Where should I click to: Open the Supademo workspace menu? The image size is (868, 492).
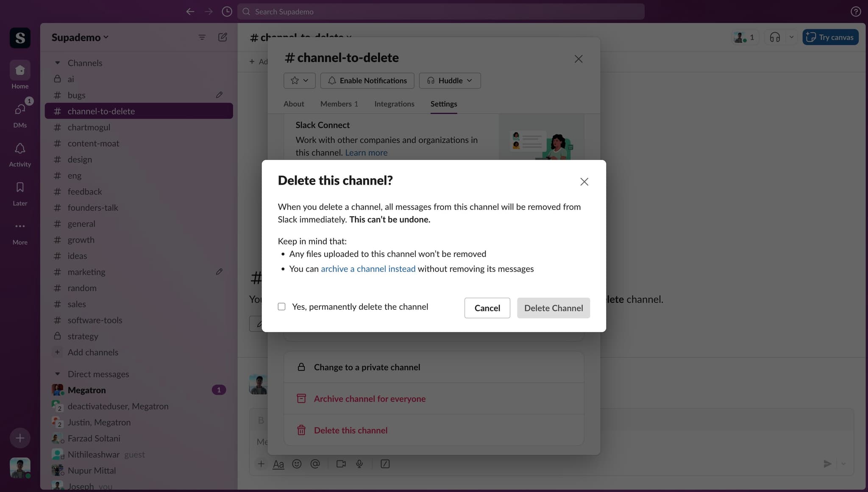point(80,37)
